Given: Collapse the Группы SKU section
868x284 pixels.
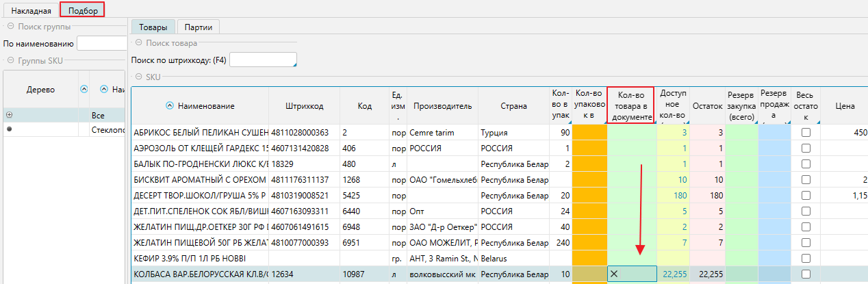Looking at the screenshot, I should (10, 60).
